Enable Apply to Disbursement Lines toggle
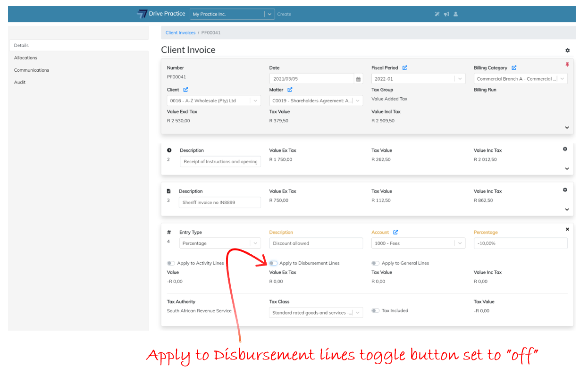Viewport: 588px width, 375px height. [273, 263]
